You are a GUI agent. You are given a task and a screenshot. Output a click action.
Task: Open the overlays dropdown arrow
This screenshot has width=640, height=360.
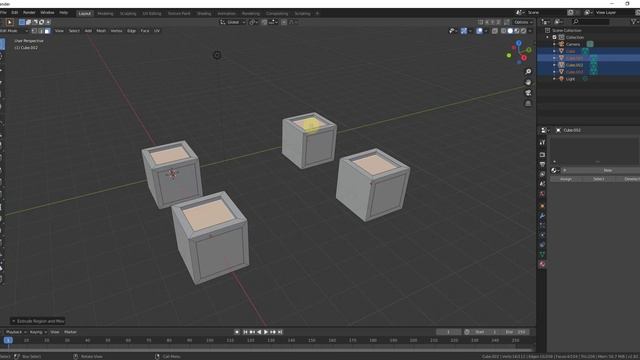coord(486,31)
